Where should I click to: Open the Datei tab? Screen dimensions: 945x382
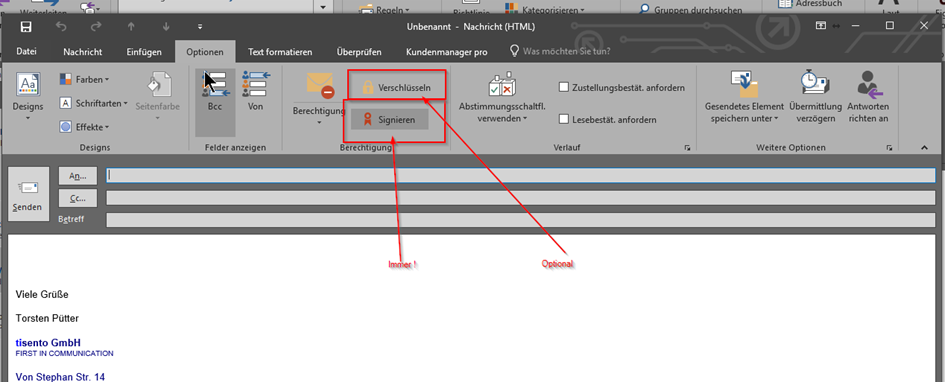tap(27, 52)
